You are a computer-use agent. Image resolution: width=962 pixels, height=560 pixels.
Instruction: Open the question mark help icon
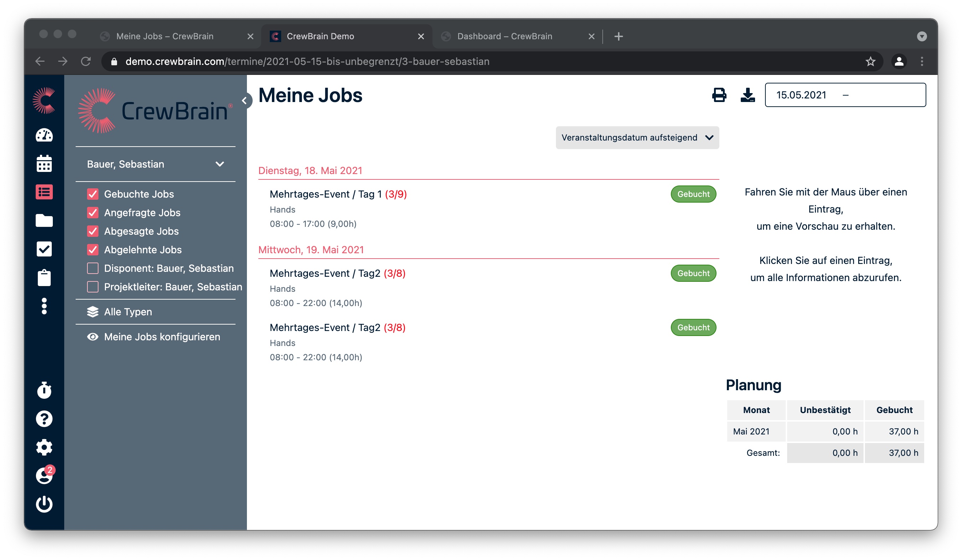tap(44, 418)
